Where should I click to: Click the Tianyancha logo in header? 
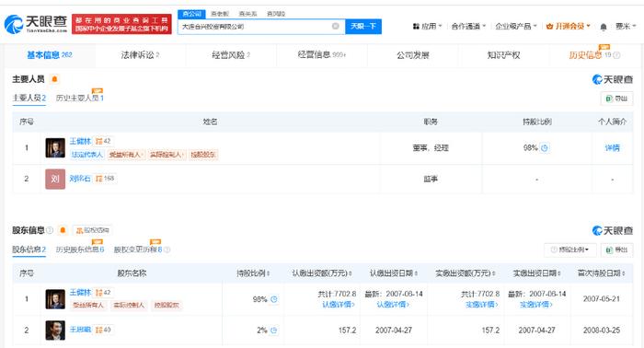tap(36, 24)
